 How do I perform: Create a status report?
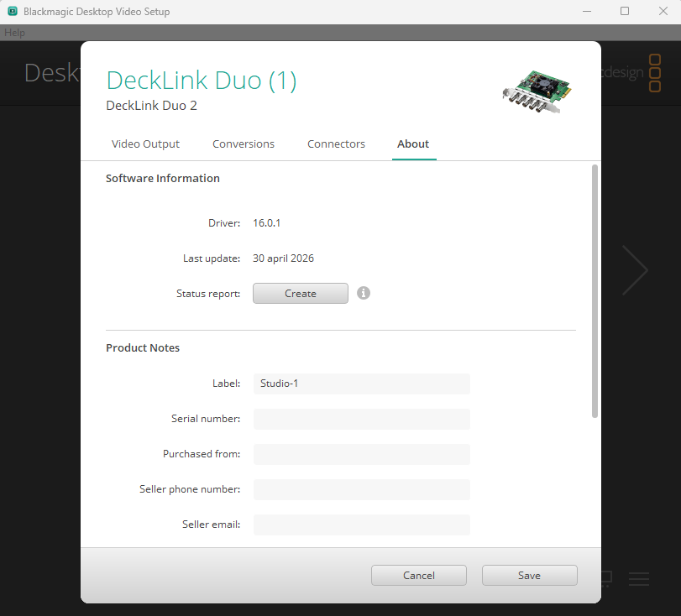301,294
